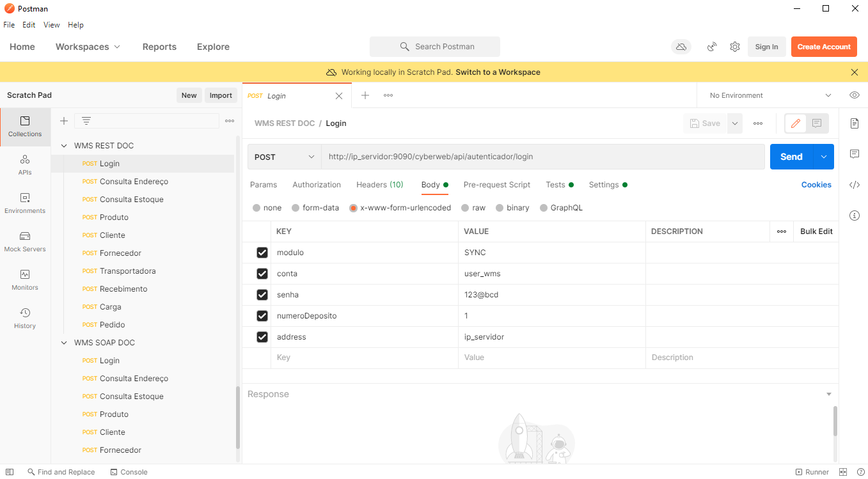868x479 pixels.
Task: Switch to the Headers (10) tab
Action: [x=380, y=185]
